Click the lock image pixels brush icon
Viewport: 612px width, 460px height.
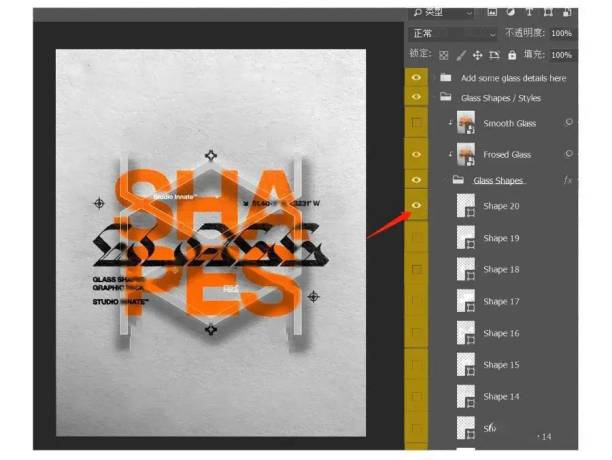pos(461,55)
